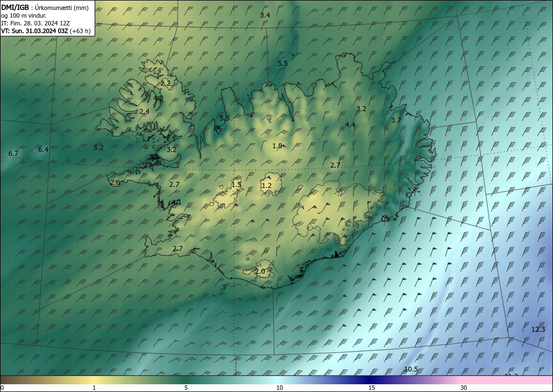Click the '(+63 h)' forecast offset text
The image size is (553, 392).
tap(80, 31)
